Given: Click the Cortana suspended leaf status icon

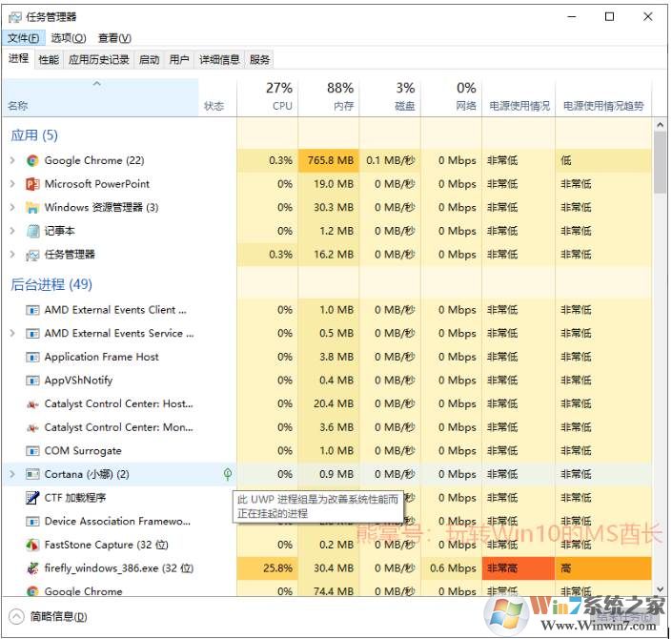Looking at the screenshot, I should click(226, 474).
